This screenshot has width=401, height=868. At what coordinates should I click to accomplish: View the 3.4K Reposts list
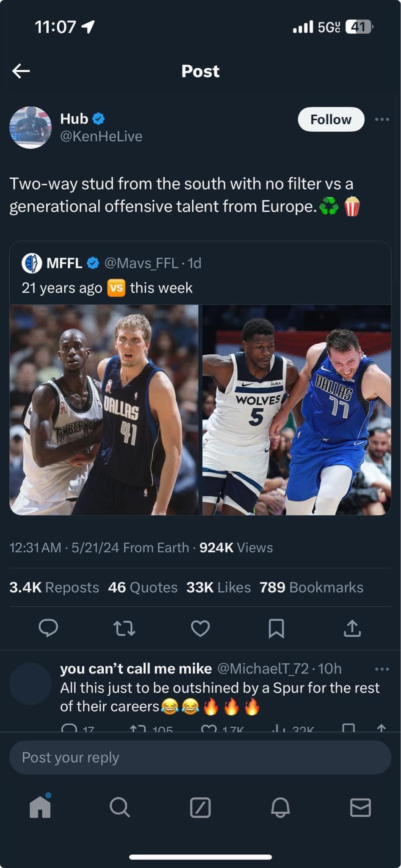54,587
